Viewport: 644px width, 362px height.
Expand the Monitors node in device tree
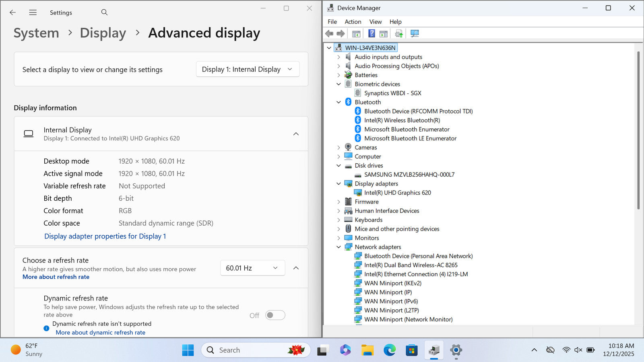click(339, 238)
